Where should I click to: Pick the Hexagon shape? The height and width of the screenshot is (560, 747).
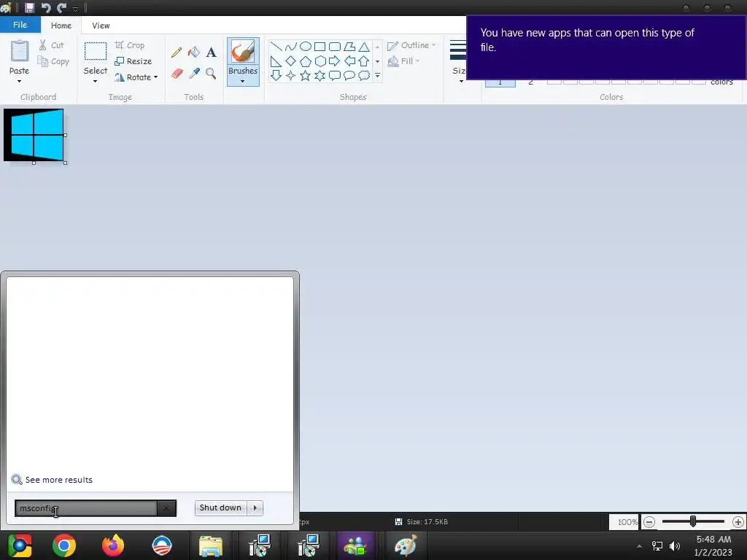pyautogui.click(x=320, y=61)
